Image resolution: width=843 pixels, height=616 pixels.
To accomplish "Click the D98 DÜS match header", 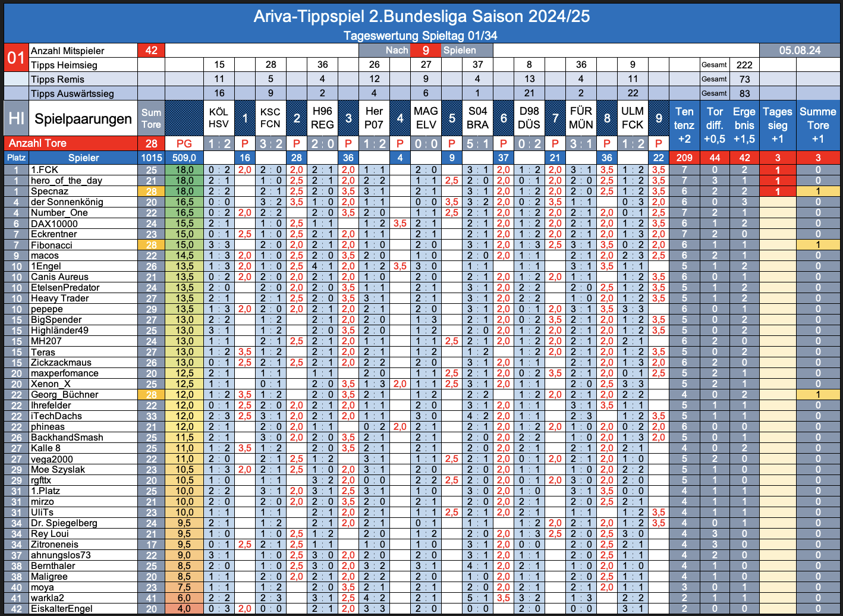I will [529, 118].
